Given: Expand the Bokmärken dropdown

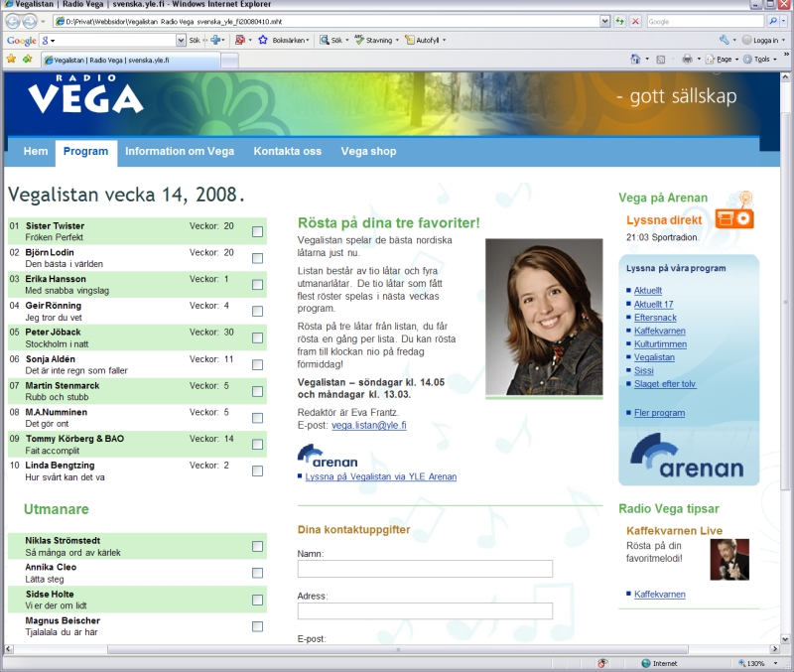Looking at the screenshot, I should [308, 40].
